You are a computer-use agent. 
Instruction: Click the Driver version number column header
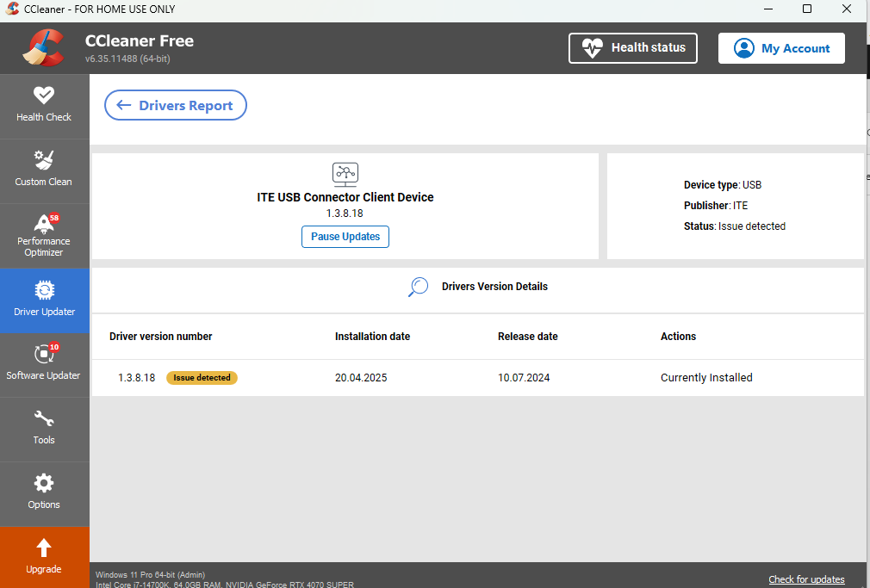pyautogui.click(x=161, y=337)
